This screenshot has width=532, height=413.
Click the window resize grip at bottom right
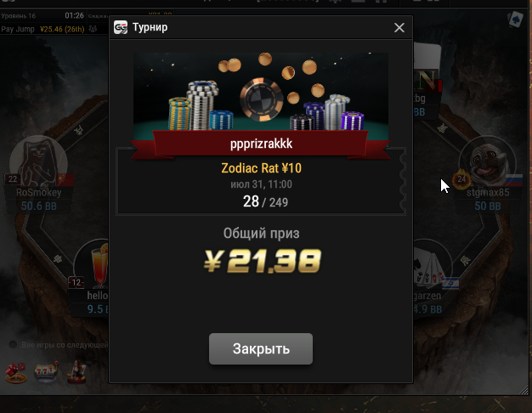click(x=524, y=391)
